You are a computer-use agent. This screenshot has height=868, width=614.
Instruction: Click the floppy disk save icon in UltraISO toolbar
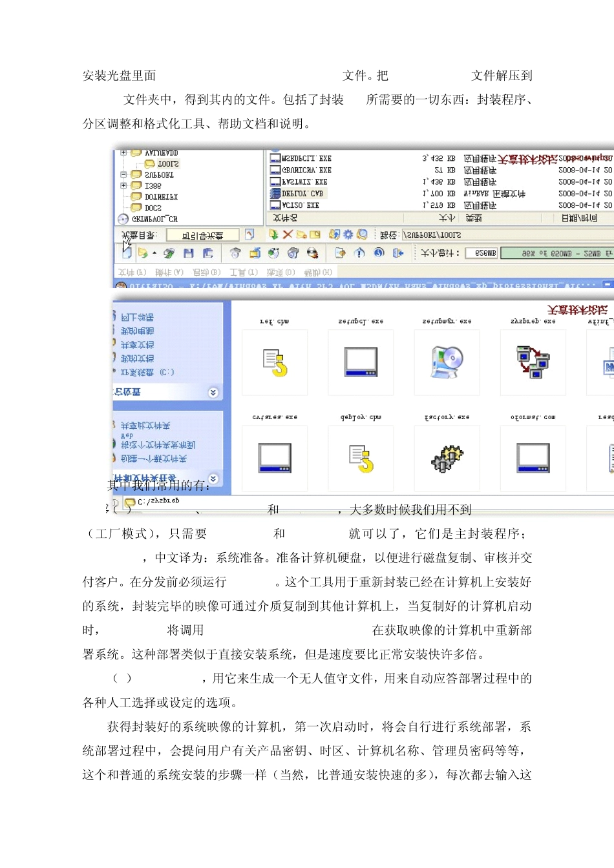[189, 253]
